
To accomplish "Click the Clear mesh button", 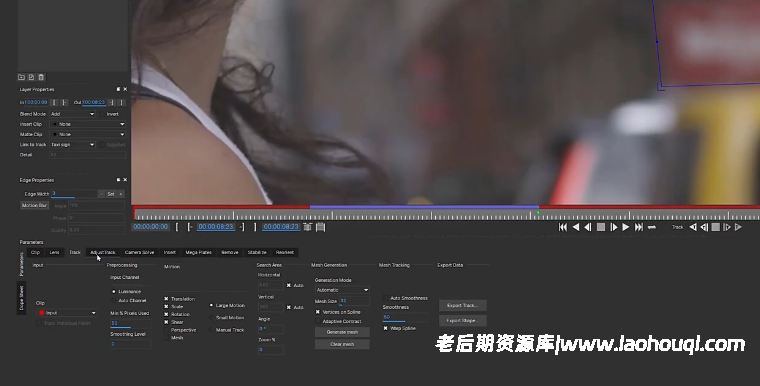I will click(x=342, y=344).
